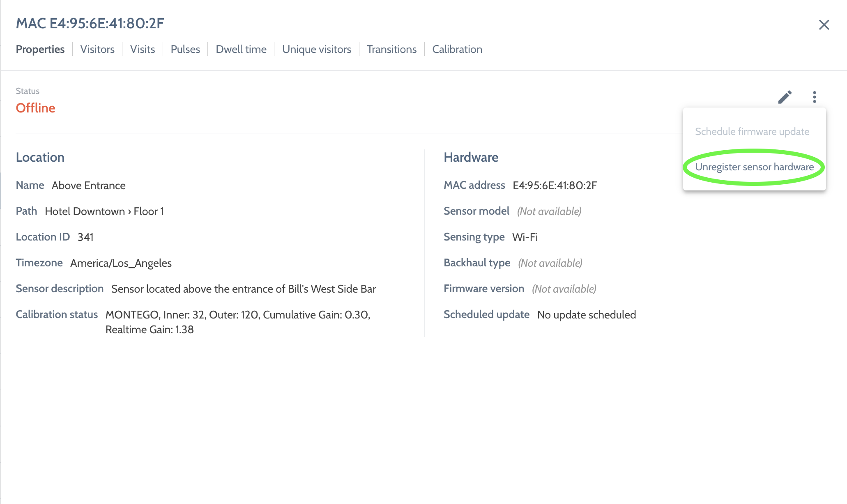Image resolution: width=847 pixels, height=504 pixels.
Task: Click the No update scheduled text
Action: (x=586, y=315)
